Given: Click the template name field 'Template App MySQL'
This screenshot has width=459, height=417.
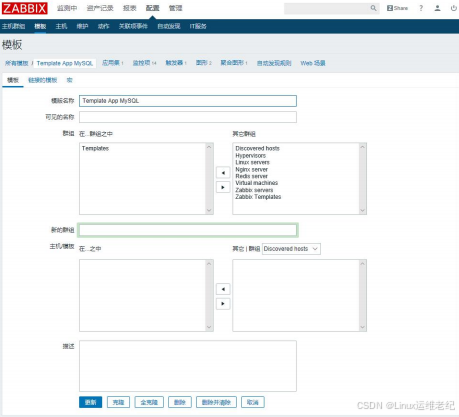Looking at the screenshot, I should coord(188,101).
